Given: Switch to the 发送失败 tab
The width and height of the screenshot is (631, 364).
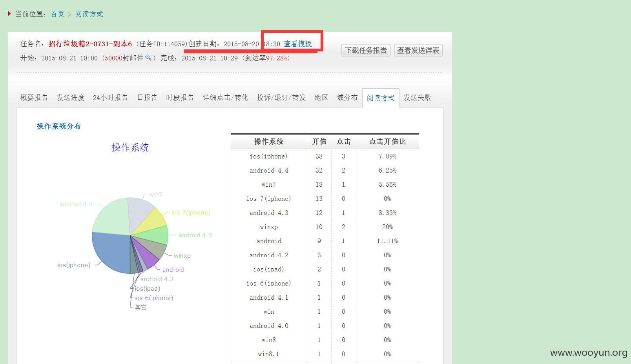Looking at the screenshot, I should pyautogui.click(x=418, y=98).
